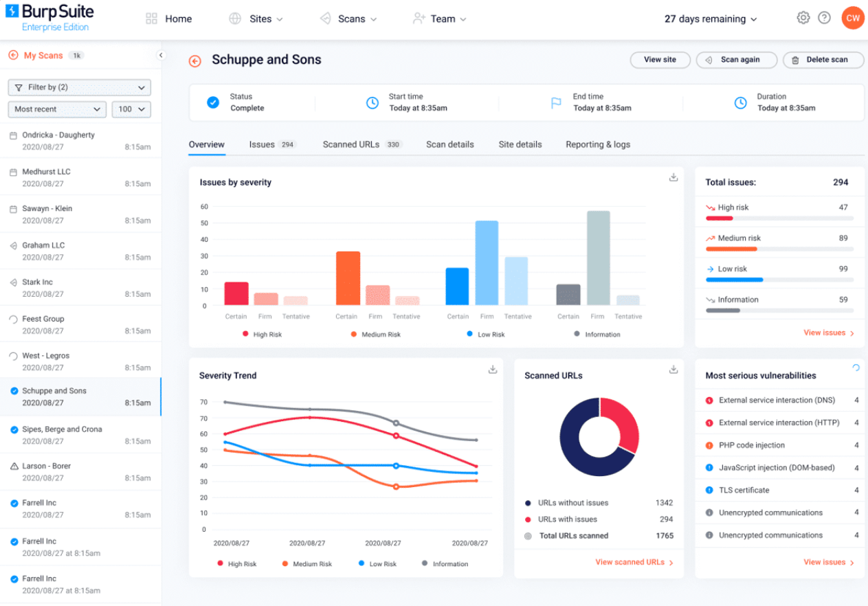Click the Most serious vulnerabilities refresh spinner
Screen dimensions: 868x606
click(x=856, y=368)
